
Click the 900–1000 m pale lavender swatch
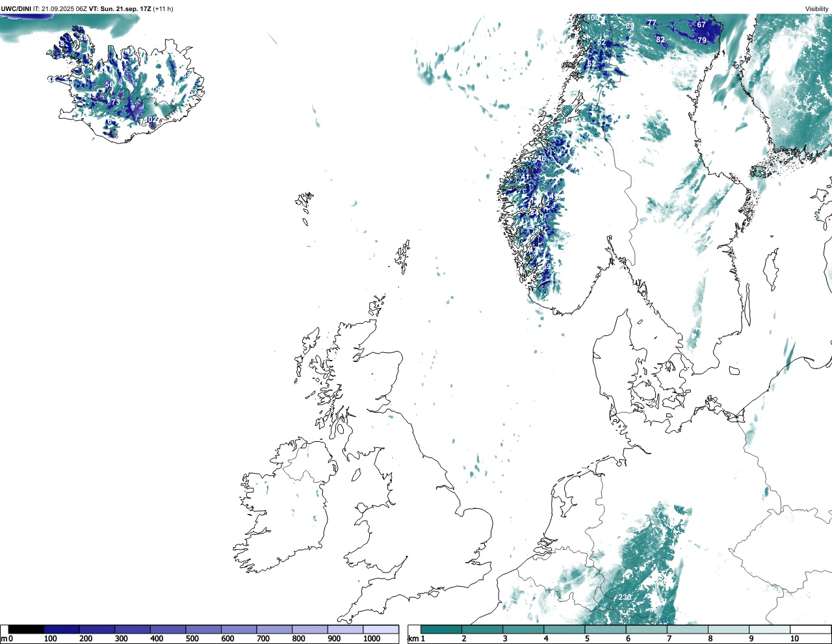(x=345, y=629)
